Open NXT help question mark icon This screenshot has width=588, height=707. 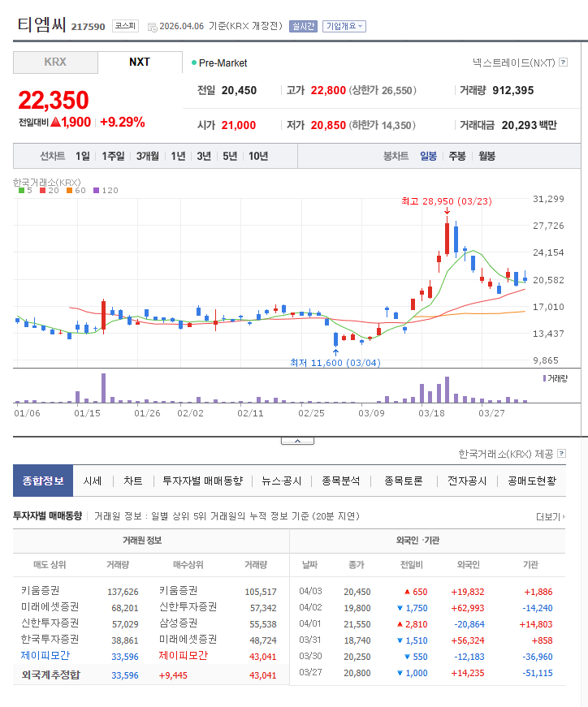[563, 63]
